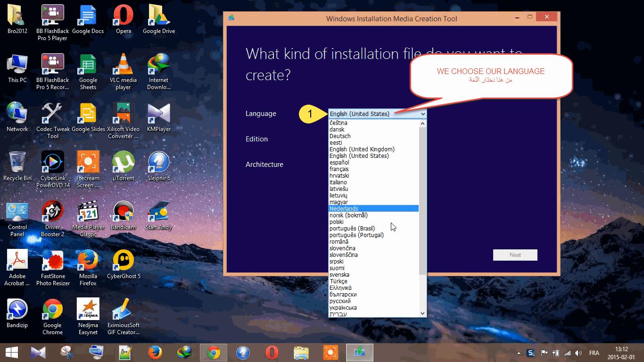This screenshot has width=644, height=362.
Task: Click the Next button
Action: tap(515, 255)
